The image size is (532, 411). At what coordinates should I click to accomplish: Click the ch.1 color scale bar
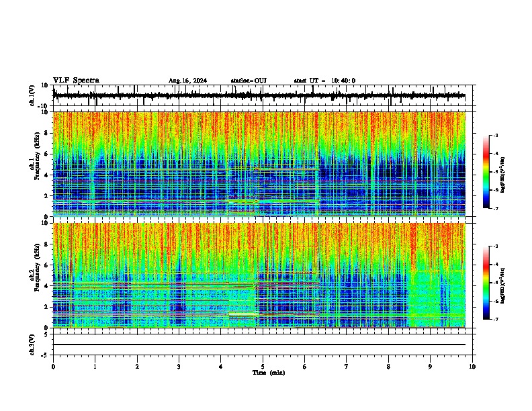click(x=486, y=172)
